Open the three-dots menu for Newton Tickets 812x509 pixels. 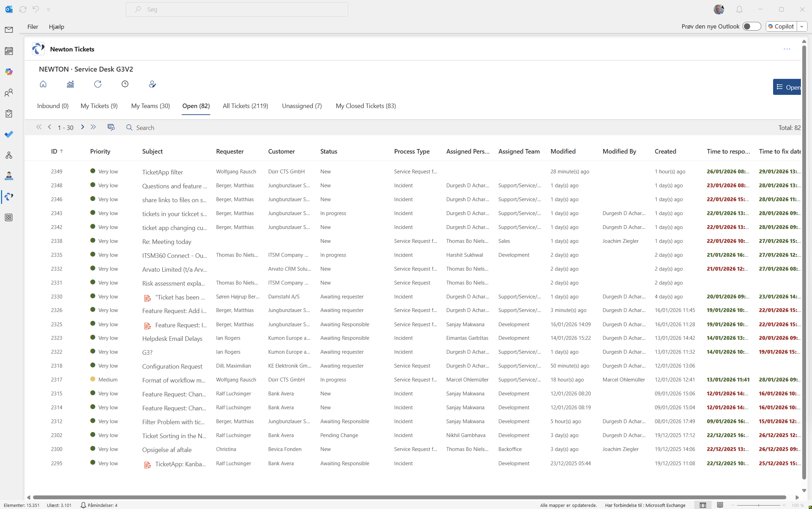click(787, 49)
